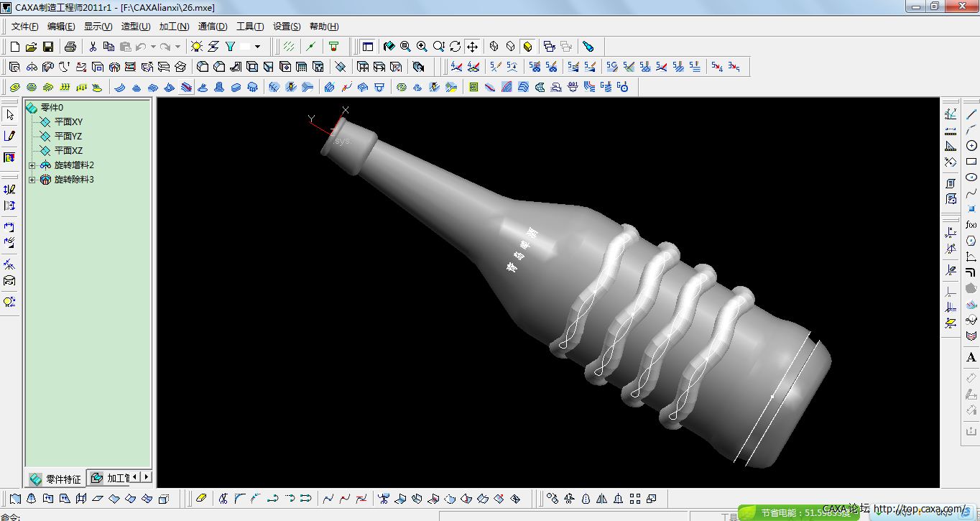Activate the pan view (four-arrow) icon
Image resolution: width=980 pixels, height=521 pixels.
472,47
